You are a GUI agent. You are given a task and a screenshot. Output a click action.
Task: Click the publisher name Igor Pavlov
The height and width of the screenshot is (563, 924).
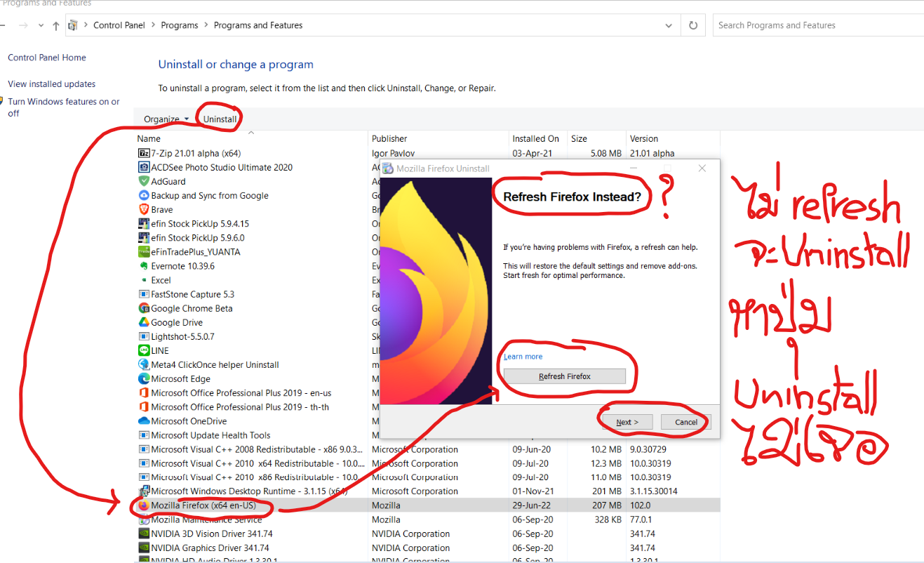click(394, 153)
